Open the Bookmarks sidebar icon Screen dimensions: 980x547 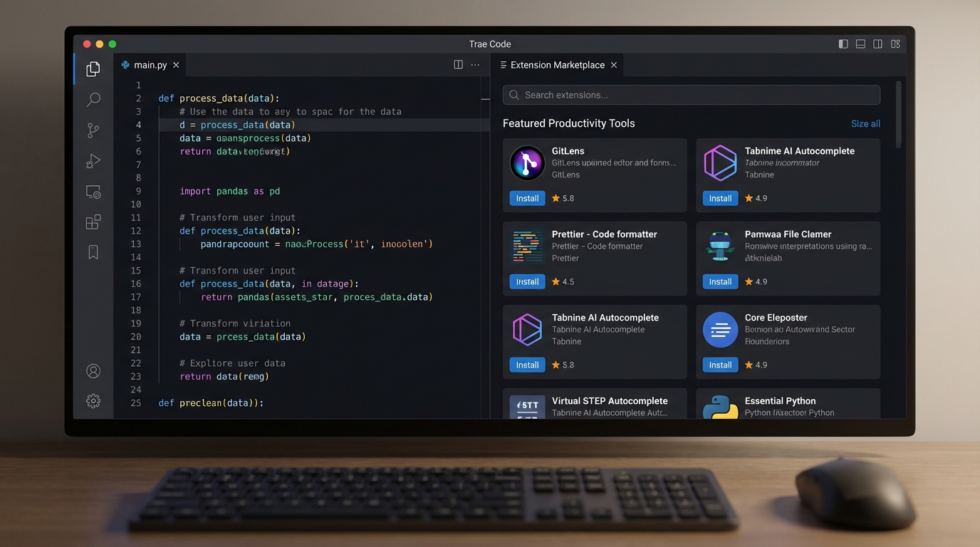[x=93, y=251]
